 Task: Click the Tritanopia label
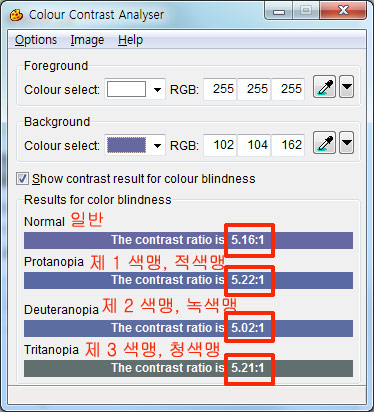pyautogui.click(x=51, y=350)
